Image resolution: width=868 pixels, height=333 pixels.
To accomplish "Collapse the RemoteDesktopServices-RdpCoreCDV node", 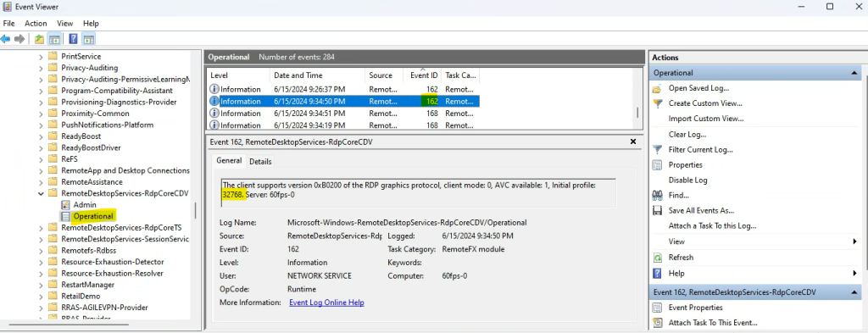I will (x=41, y=193).
